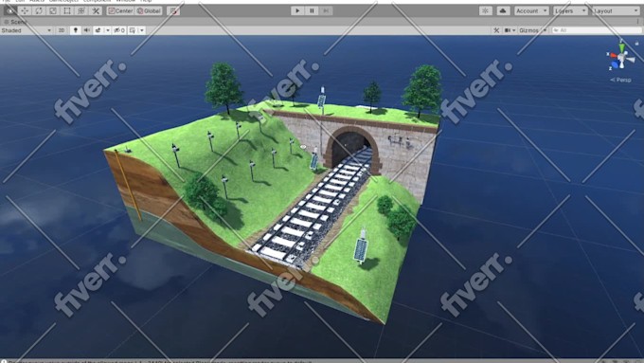Click the blue Z-axis cone on gizmo
Image resolution: width=644 pixels, height=363 pixels.
point(615,64)
